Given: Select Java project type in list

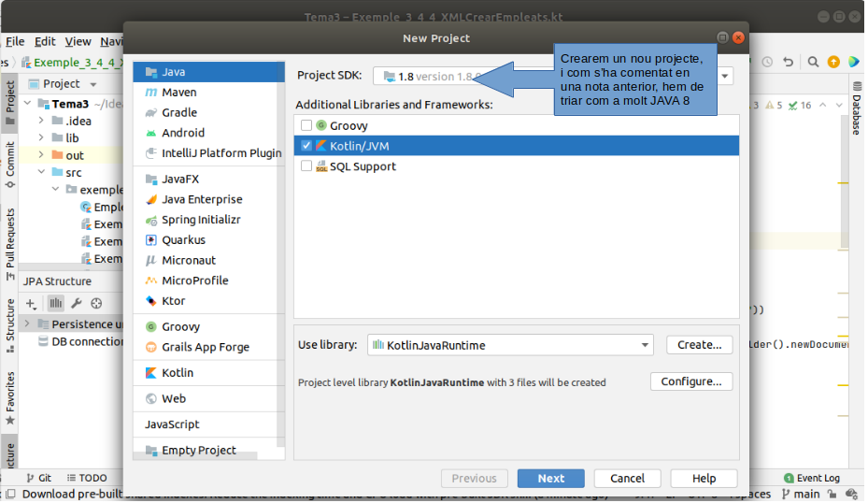Looking at the screenshot, I should click(x=208, y=72).
